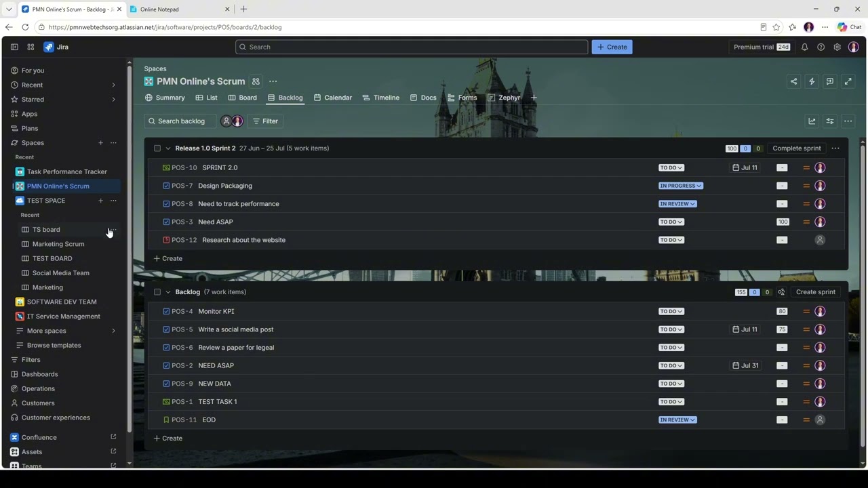Open backlog insights chart icon
This screenshot has width=868, height=488.
[x=812, y=121]
